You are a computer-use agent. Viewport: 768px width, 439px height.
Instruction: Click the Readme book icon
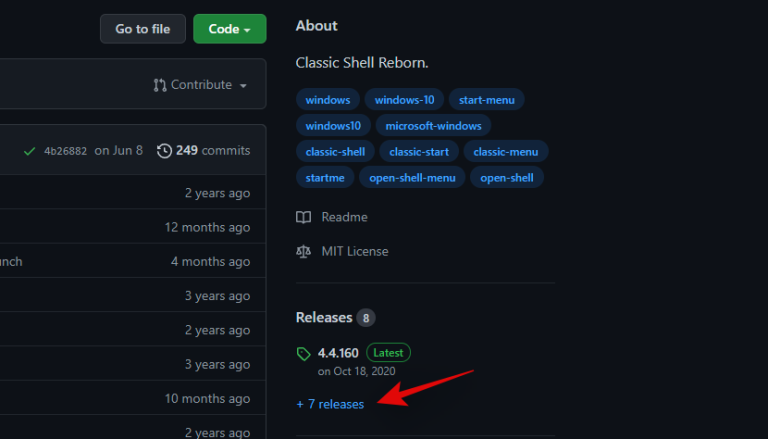[x=304, y=217]
